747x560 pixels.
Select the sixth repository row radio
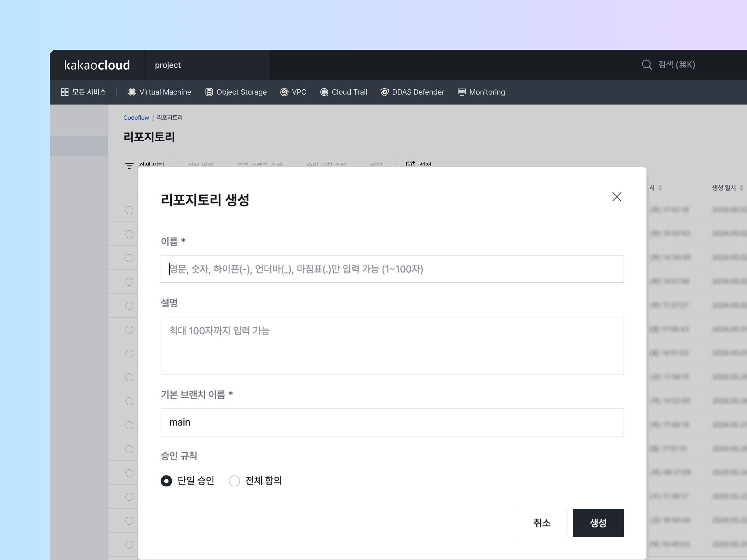pos(129,329)
